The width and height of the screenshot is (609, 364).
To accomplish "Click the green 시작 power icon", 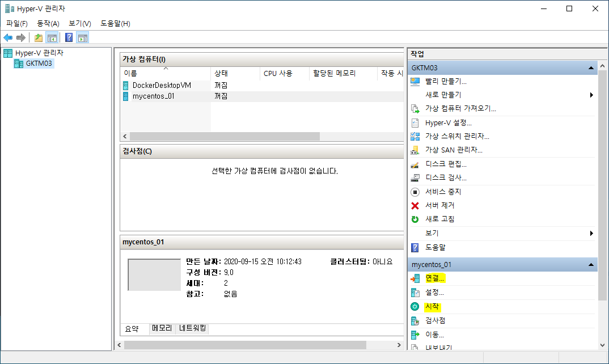I will tap(415, 307).
